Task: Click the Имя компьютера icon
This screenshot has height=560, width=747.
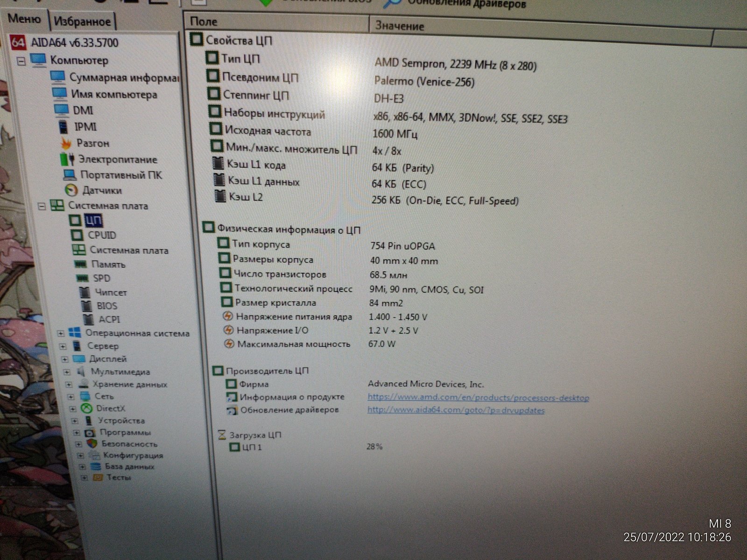Action: (x=60, y=94)
